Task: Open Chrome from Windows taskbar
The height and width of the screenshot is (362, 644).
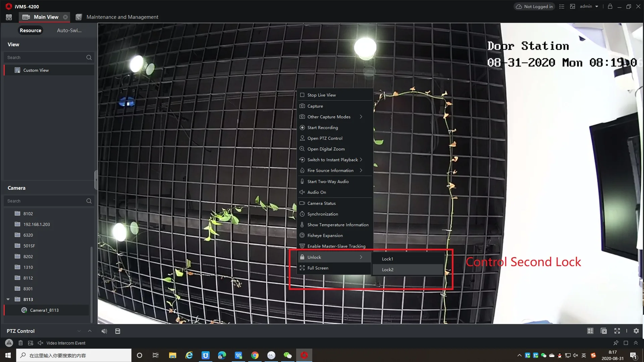Action: tap(255, 355)
